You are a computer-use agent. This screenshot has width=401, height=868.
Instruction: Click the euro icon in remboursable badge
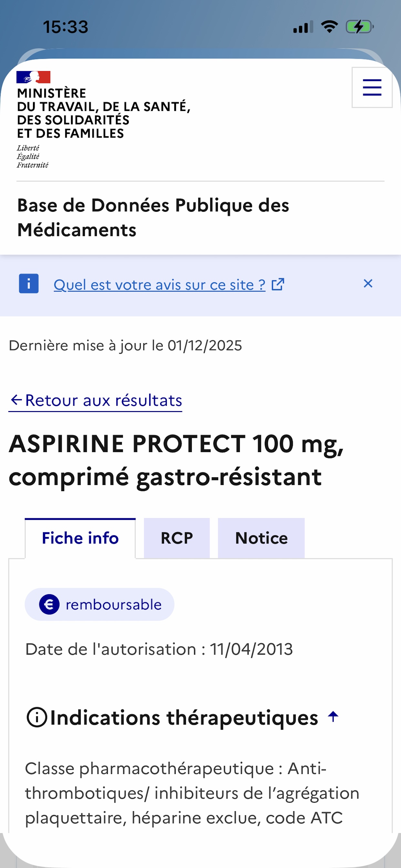coord(49,604)
